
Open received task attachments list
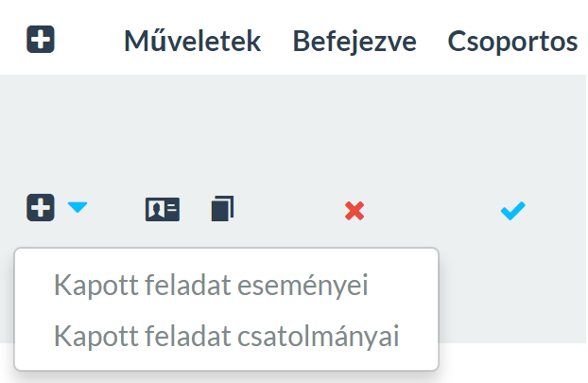pyautogui.click(x=227, y=336)
